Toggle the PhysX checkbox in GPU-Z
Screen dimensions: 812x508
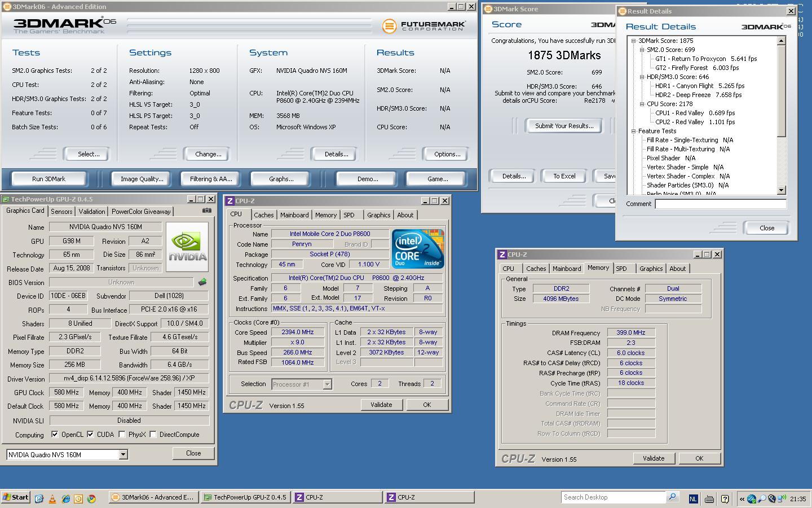[122, 435]
